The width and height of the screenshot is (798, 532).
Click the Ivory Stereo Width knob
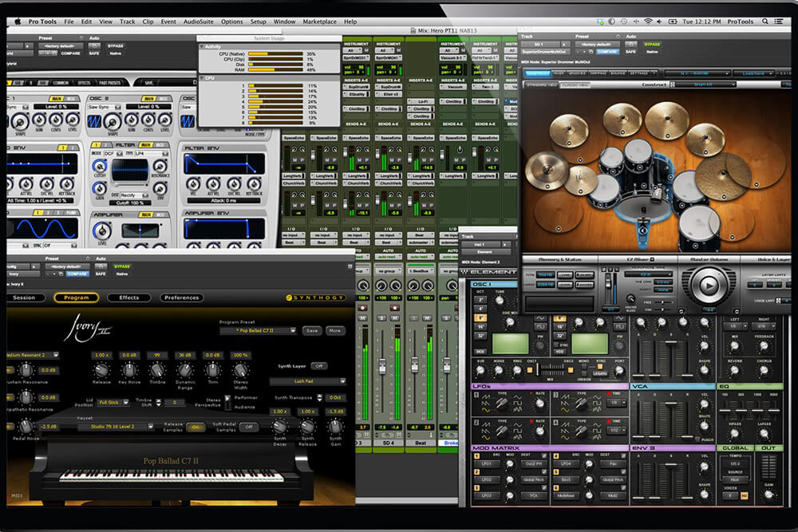pos(240,370)
